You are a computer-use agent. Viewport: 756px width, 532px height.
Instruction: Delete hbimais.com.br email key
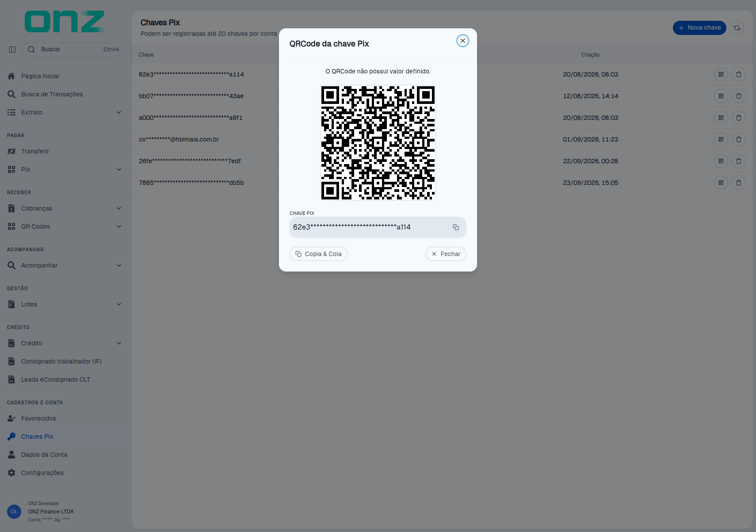(739, 139)
